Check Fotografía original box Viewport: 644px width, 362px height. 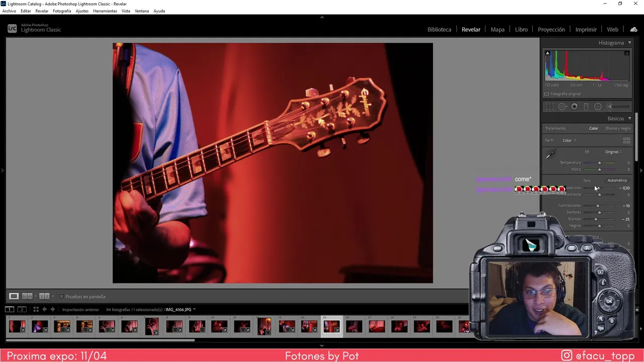point(547,94)
